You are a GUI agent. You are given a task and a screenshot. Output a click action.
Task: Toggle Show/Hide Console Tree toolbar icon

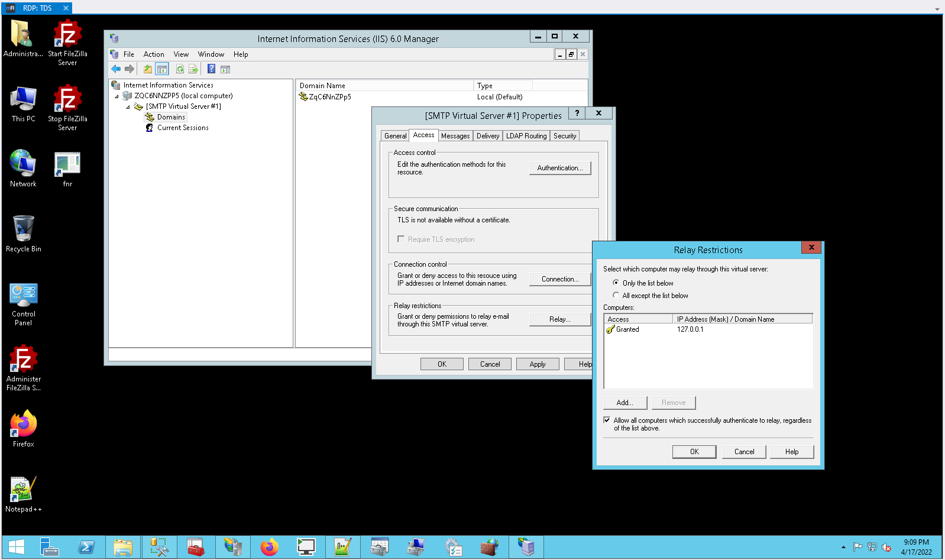point(162,69)
